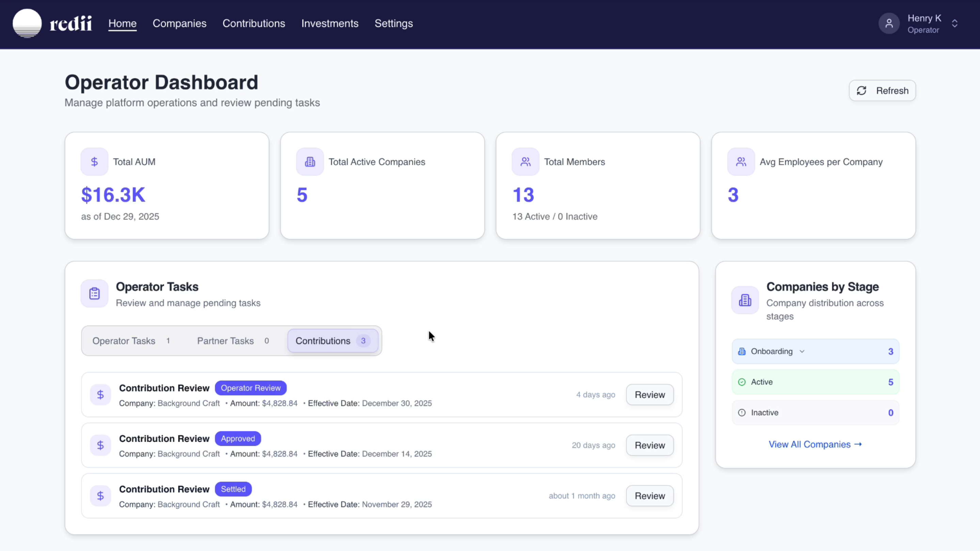Open the Companies page in navigation
This screenshot has height=551, width=980.
[179, 23]
